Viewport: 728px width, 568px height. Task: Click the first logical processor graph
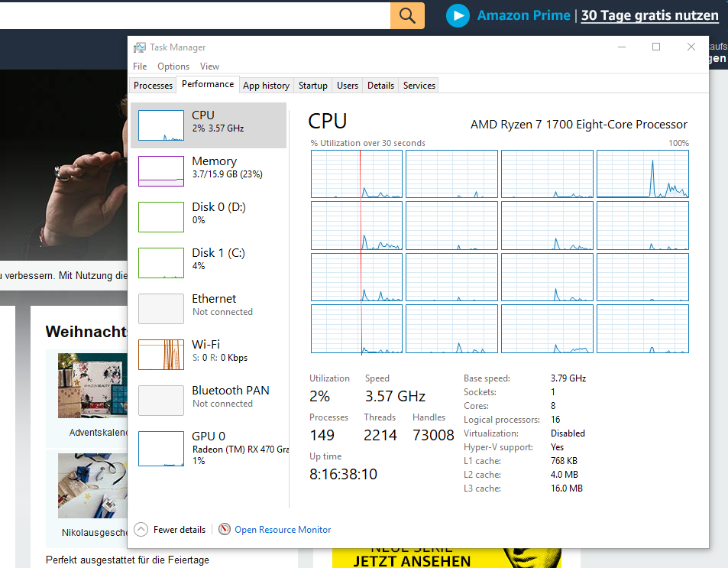pos(357,174)
